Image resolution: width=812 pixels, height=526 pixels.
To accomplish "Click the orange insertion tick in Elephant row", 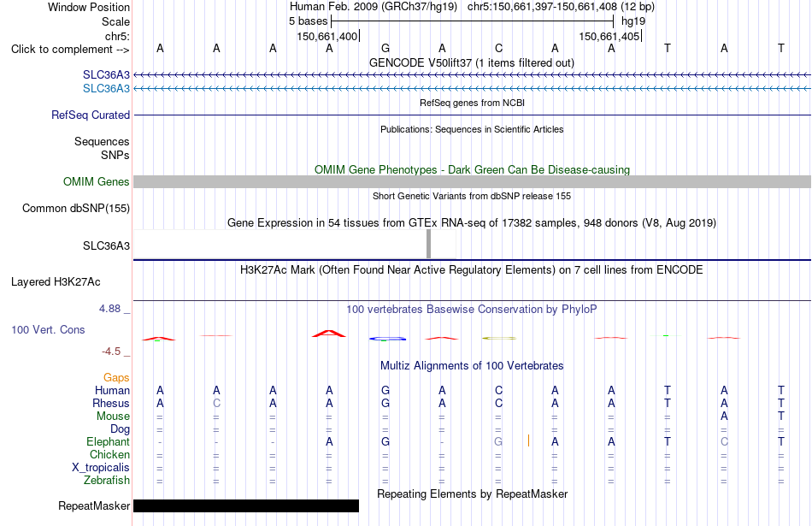I will [x=528, y=441].
